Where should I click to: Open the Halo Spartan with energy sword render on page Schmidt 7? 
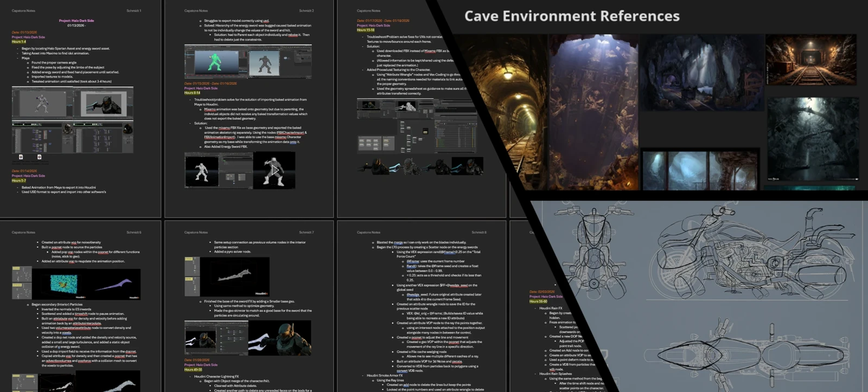tap(280, 338)
